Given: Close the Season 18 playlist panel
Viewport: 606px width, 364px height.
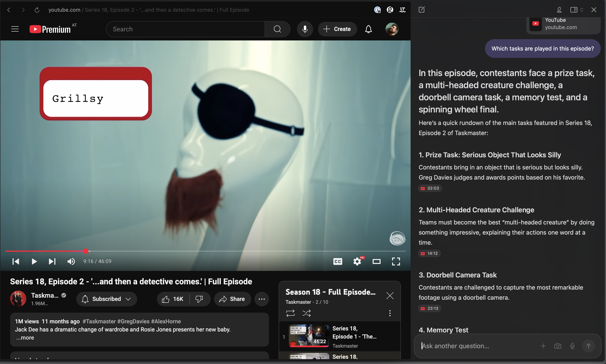Looking at the screenshot, I should 390,296.
